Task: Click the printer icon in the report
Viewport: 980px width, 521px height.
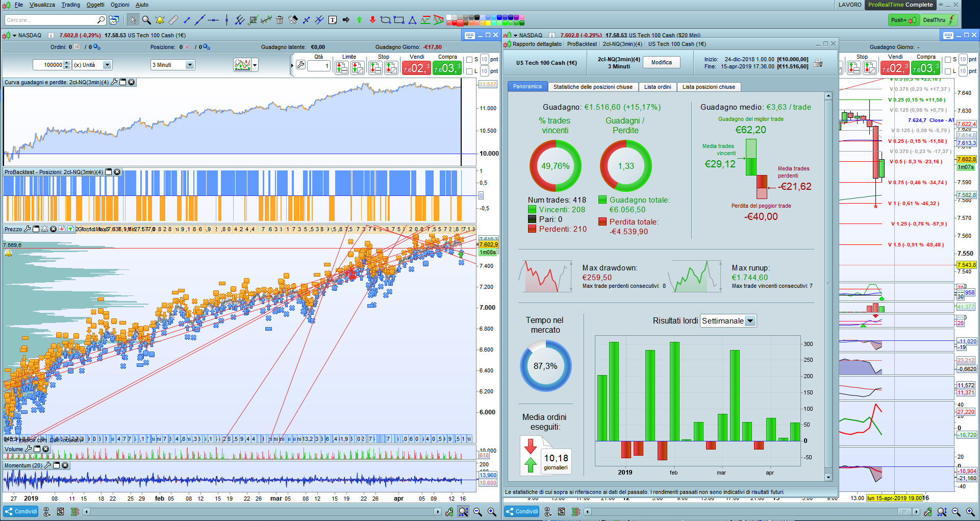Action: 818,63
